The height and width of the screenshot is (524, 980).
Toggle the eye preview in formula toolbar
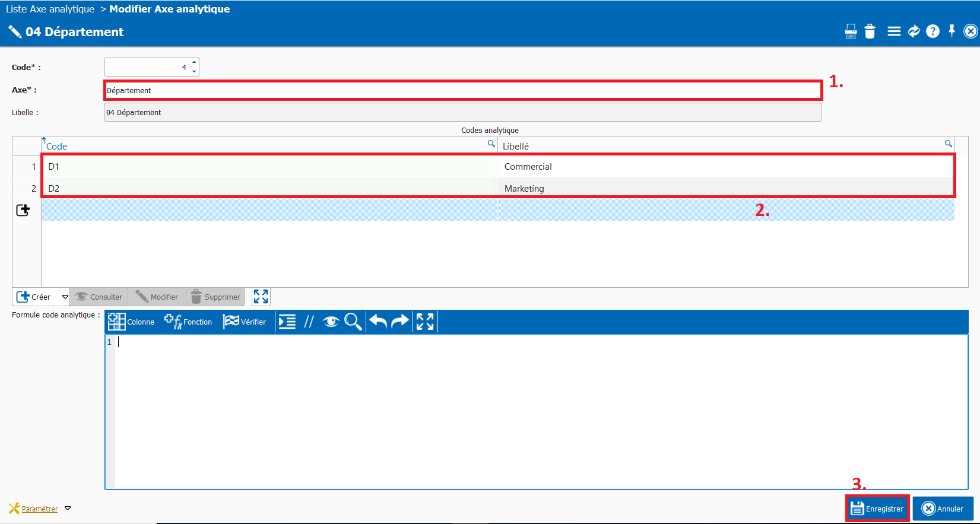[331, 322]
